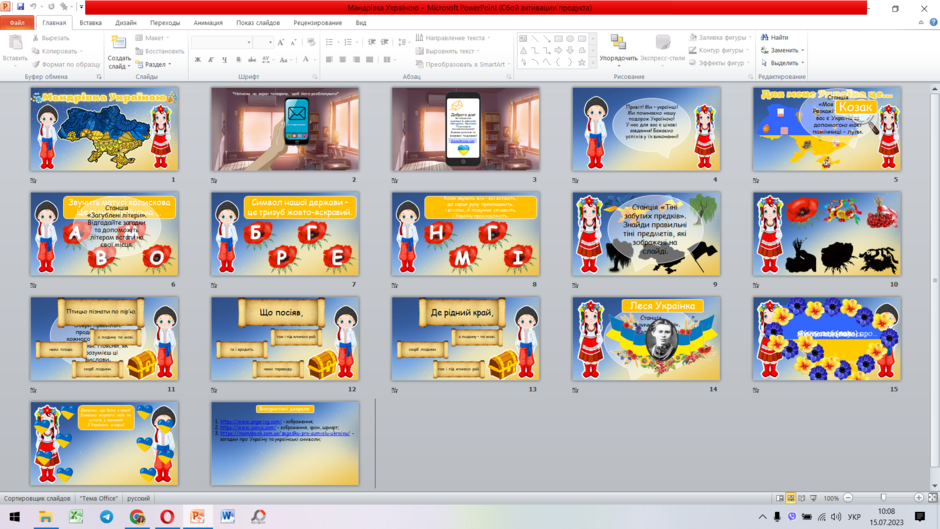This screenshot has height=529, width=940.
Task: Switch to the Design tab
Action: pyautogui.click(x=126, y=23)
